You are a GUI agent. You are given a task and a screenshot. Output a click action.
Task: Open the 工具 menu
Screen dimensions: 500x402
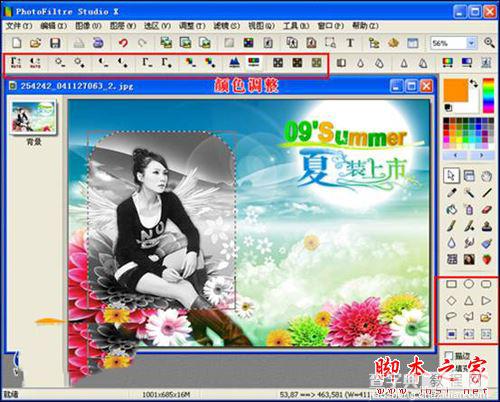[x=296, y=26]
